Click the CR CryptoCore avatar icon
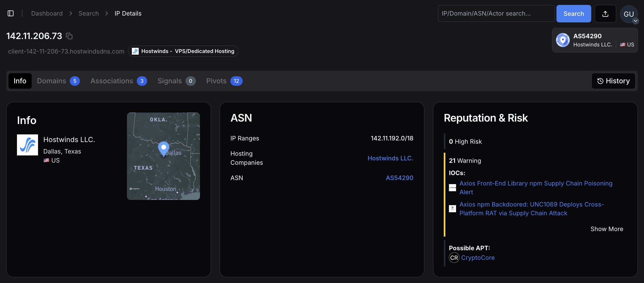644x283 pixels. (x=454, y=258)
